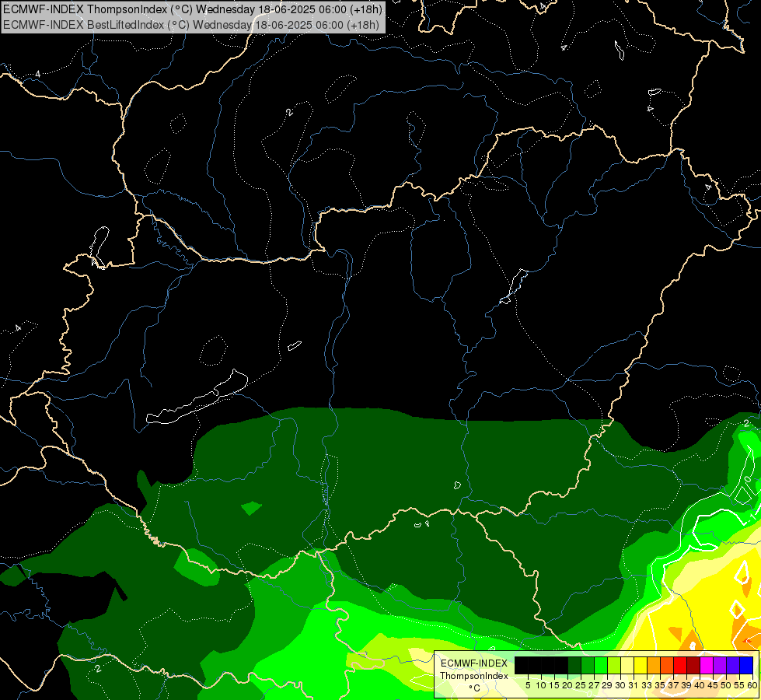Select the medium green 25–27 legend swatch
Viewport: 761px width, 700px height.
[588, 666]
